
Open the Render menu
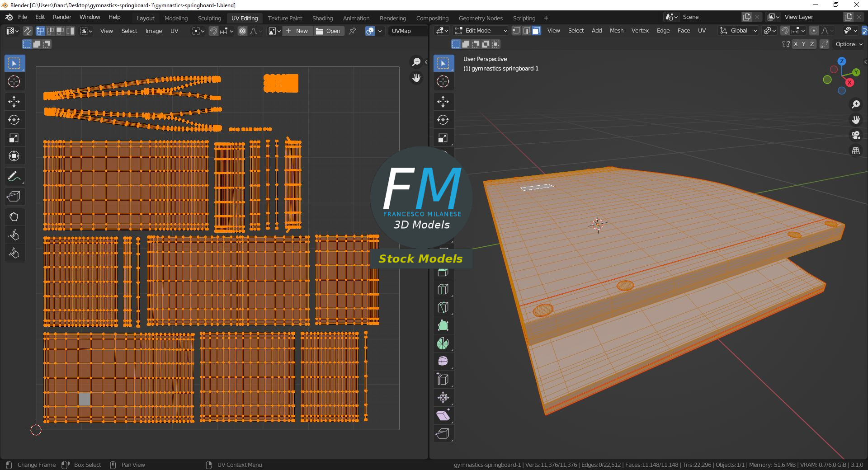(62, 17)
